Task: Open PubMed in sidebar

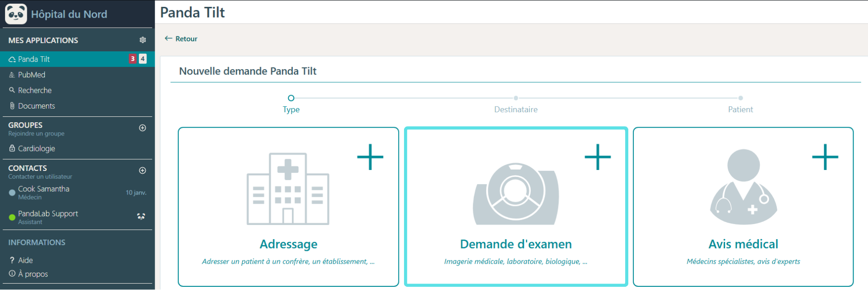Action: point(77,75)
